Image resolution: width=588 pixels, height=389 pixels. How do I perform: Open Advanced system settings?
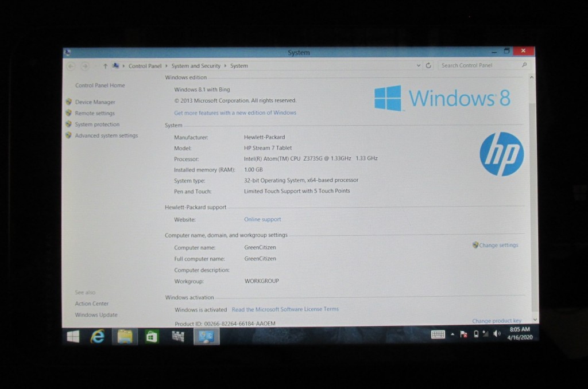coord(106,135)
